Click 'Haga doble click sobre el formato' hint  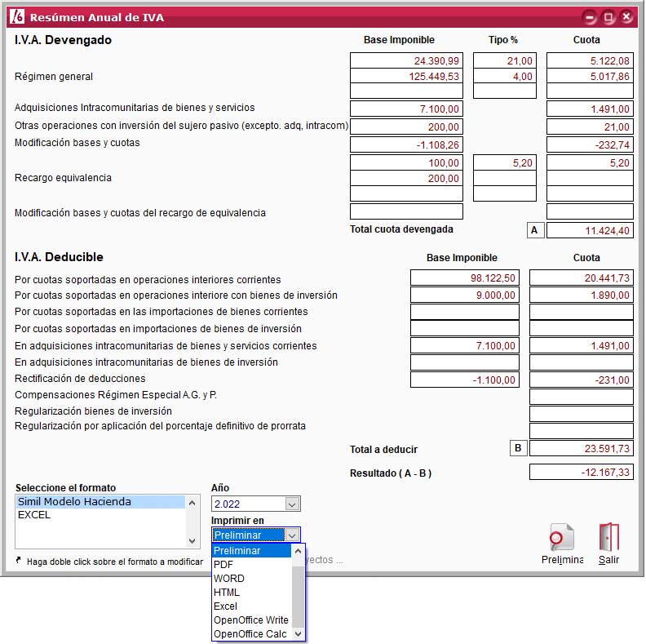pos(114,562)
